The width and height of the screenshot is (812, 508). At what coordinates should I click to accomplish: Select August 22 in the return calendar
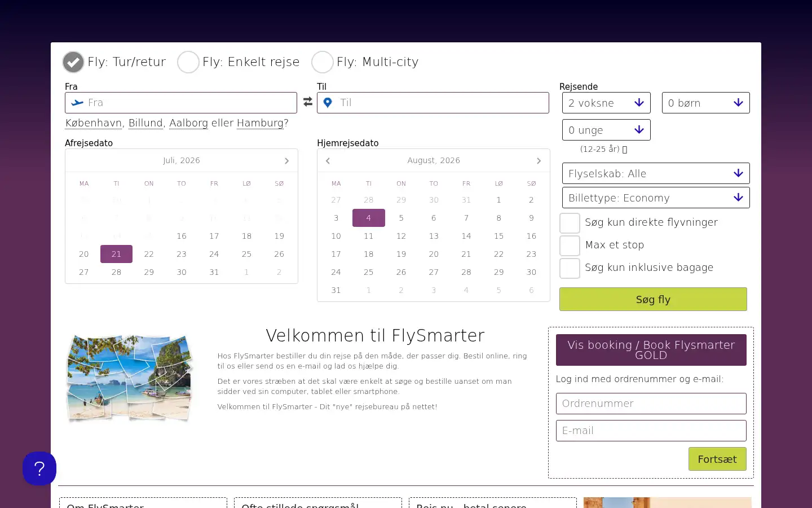pyautogui.click(x=498, y=254)
